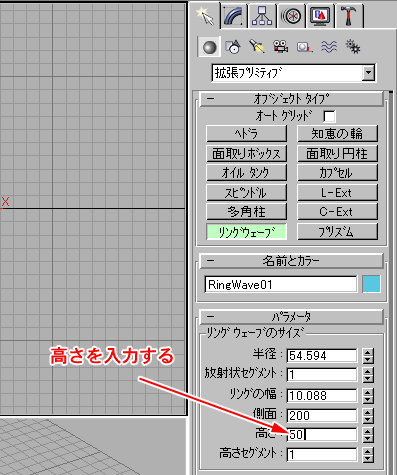
Task: Select the Lights category icon
Action: point(256,47)
